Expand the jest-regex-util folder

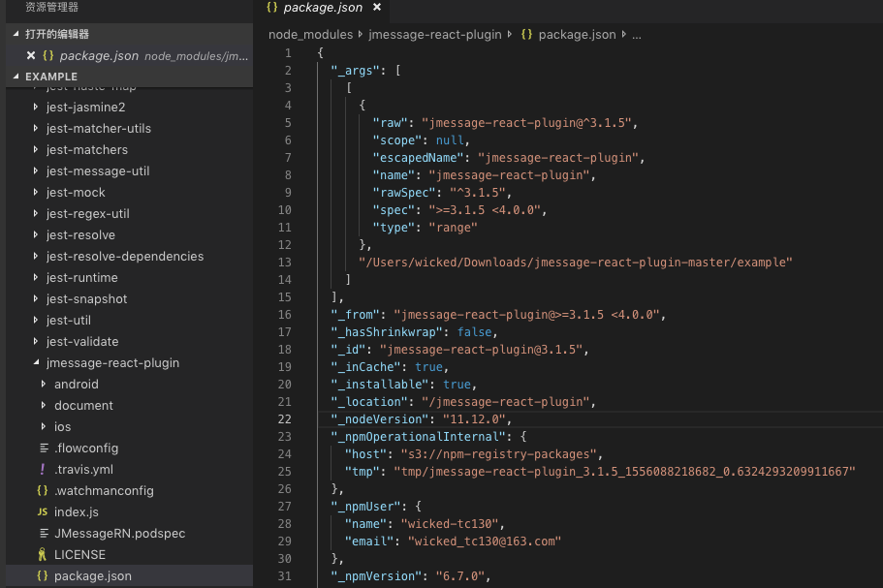coord(36,214)
